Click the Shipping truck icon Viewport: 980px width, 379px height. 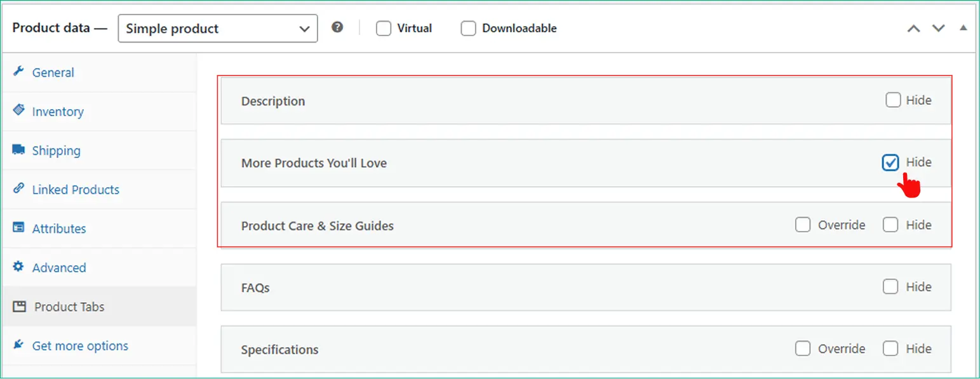pyautogui.click(x=19, y=150)
